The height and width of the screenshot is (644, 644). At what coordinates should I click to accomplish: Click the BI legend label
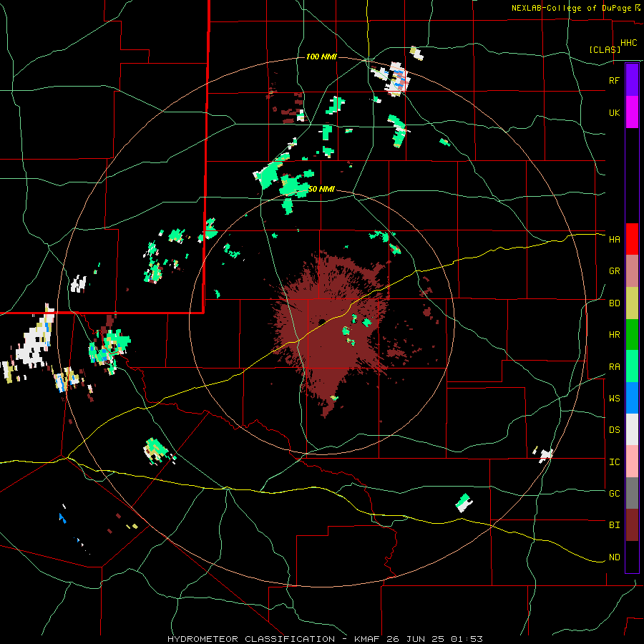615,525
